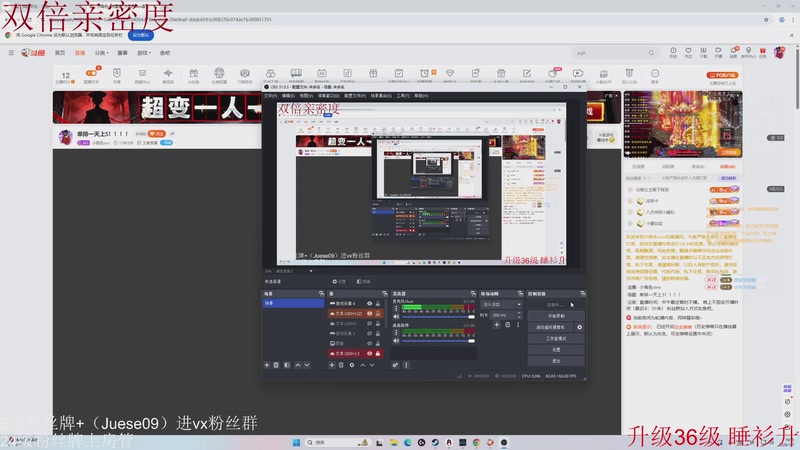Viewport: 800px width, 450px height.
Task: Toggle lock on 文本 (GDI+) 3 source
Action: (x=378, y=353)
